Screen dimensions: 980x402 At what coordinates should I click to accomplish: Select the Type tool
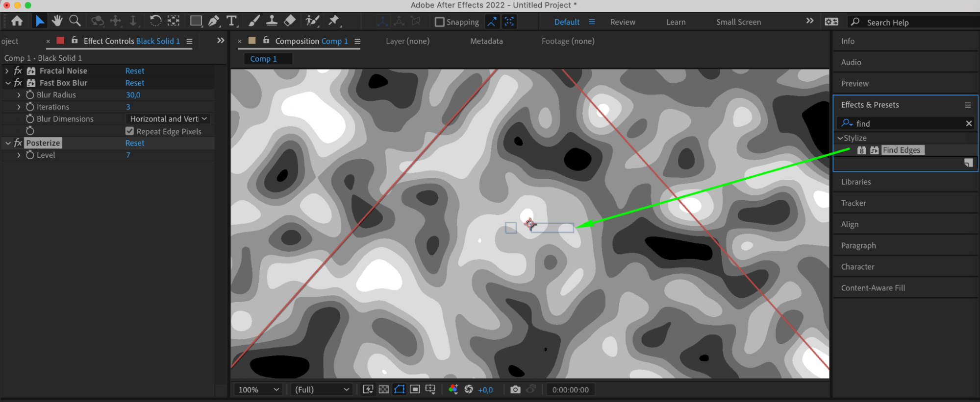231,21
